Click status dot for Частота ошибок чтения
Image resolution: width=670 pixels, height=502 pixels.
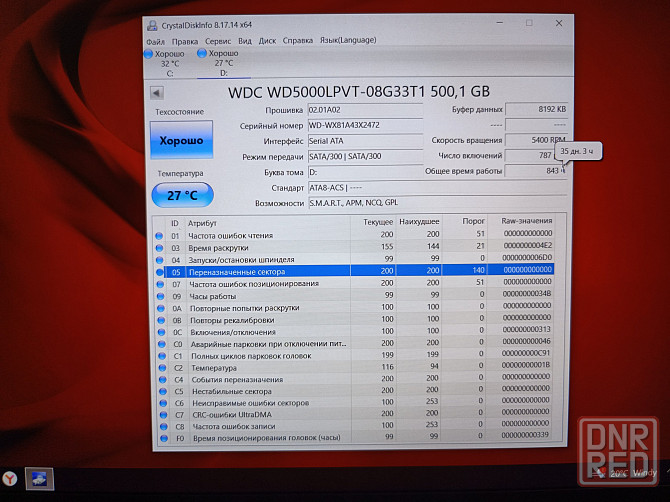tap(159, 236)
